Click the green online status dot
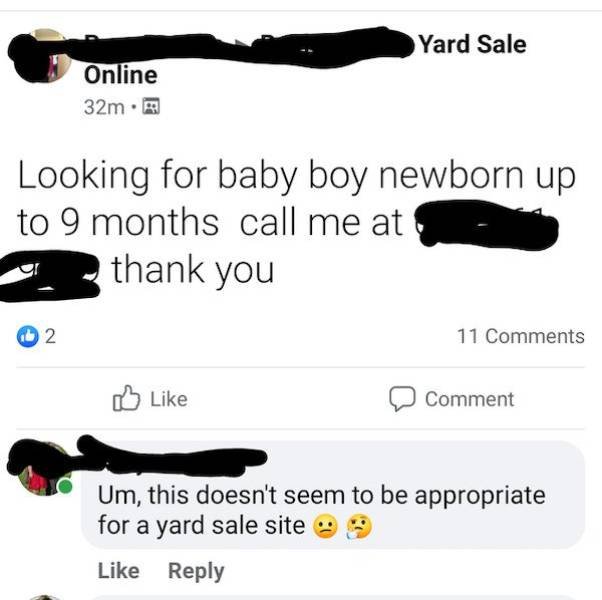602x600 pixels. pos(66,486)
